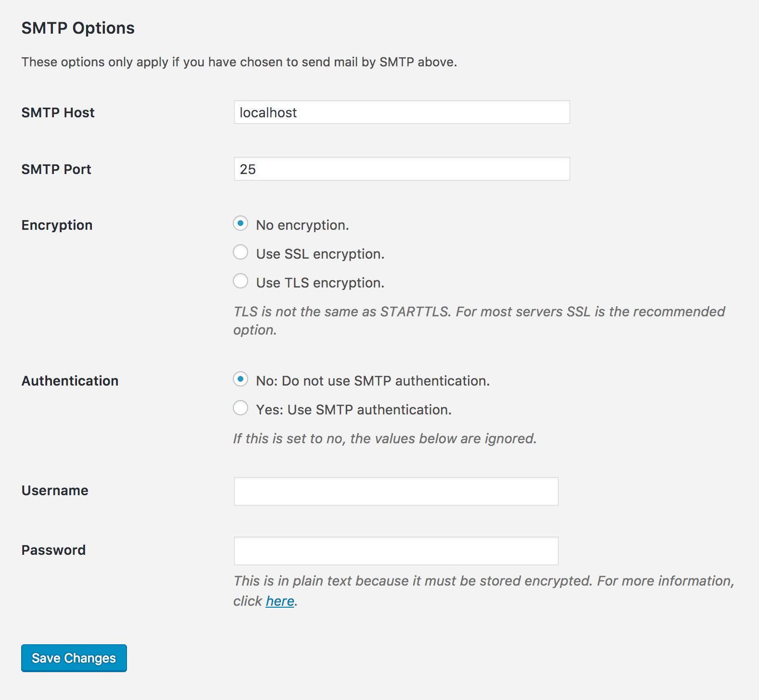This screenshot has height=700, width=759.
Task: Open the 'here' link below Password
Action: (280, 601)
